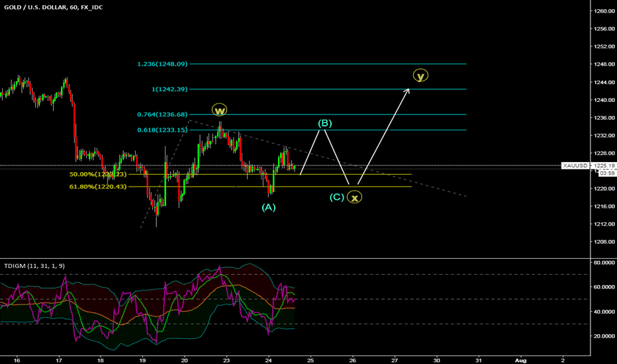Click the TDIGM (11, 31, 1, 9) indicator label
The width and height of the screenshot is (617, 364).
[x=34, y=266]
